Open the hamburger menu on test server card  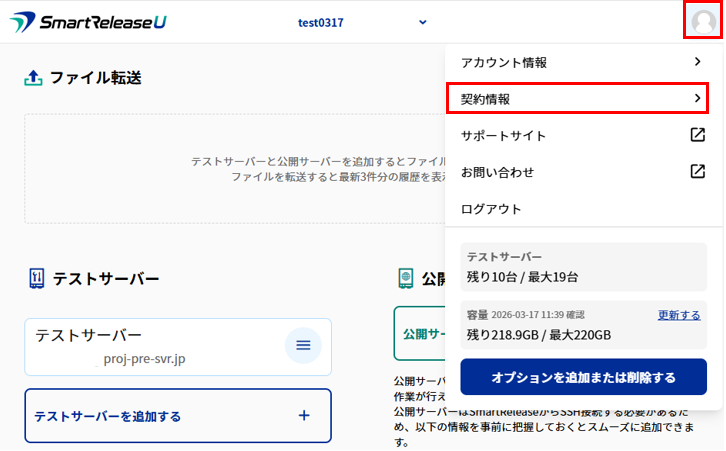303,346
